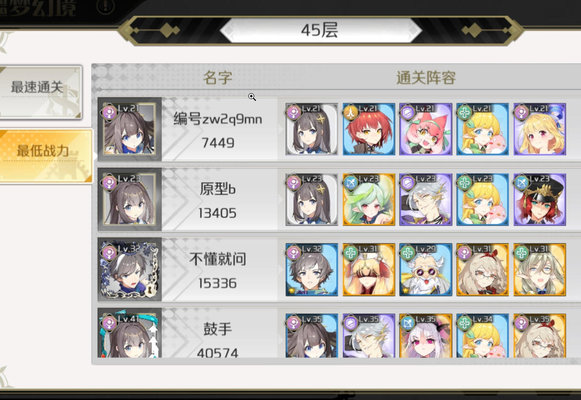
Task: Select white-bearded old man hero Lv.29
Action: point(426,270)
